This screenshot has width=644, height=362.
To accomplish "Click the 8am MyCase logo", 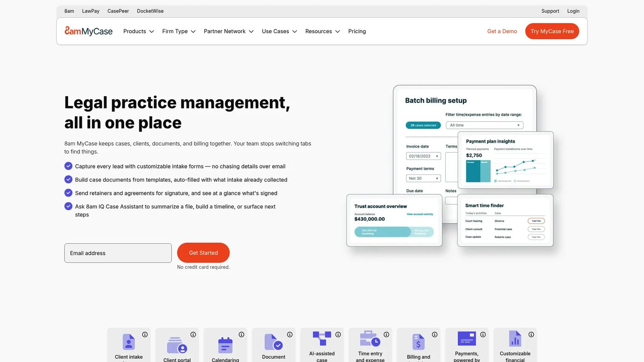I will click(x=88, y=31).
